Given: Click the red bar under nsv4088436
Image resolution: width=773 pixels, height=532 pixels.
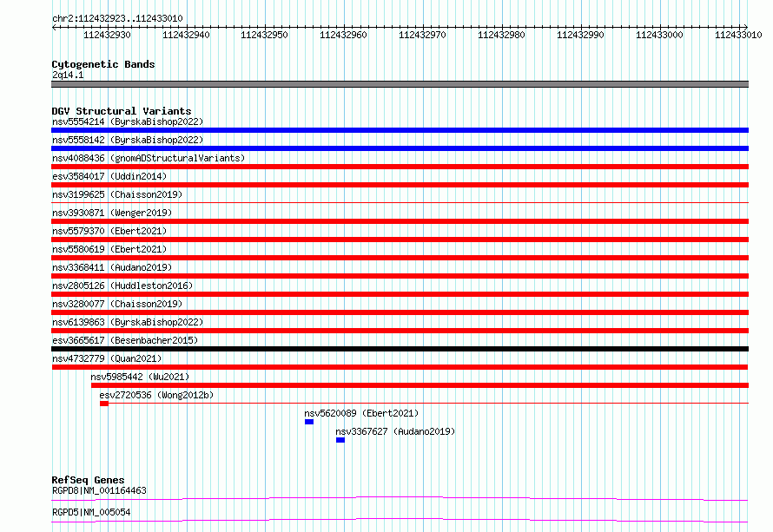Looking at the screenshot, I should [400, 167].
